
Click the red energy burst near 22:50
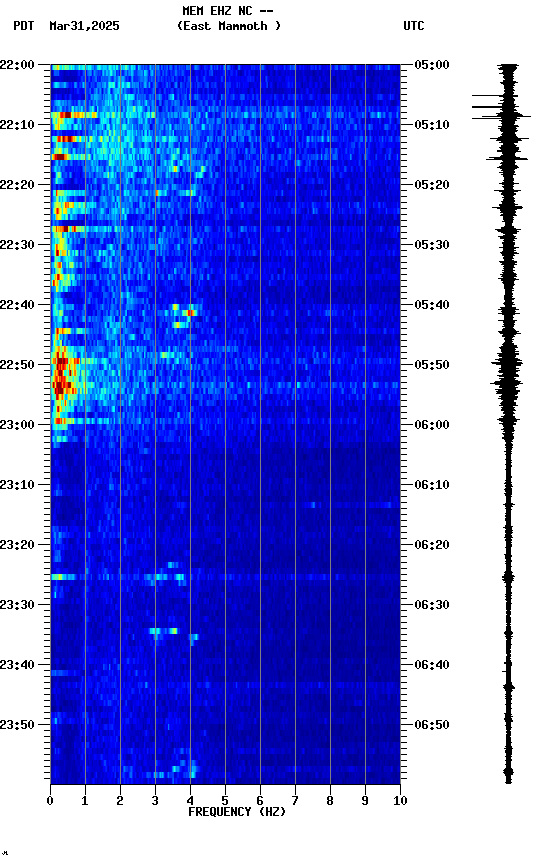(x=62, y=376)
